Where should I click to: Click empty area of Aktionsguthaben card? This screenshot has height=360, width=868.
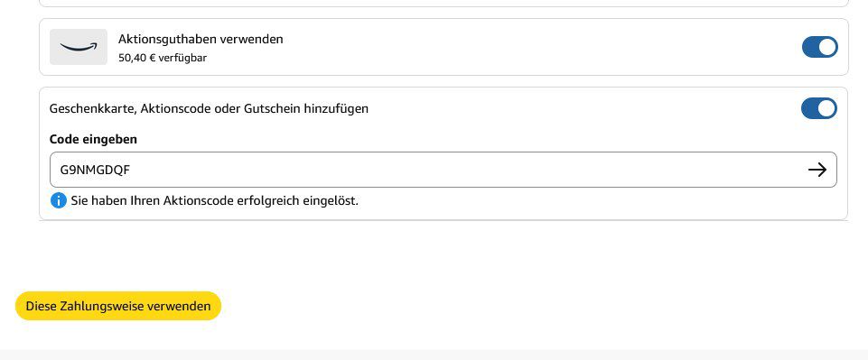click(x=526, y=47)
